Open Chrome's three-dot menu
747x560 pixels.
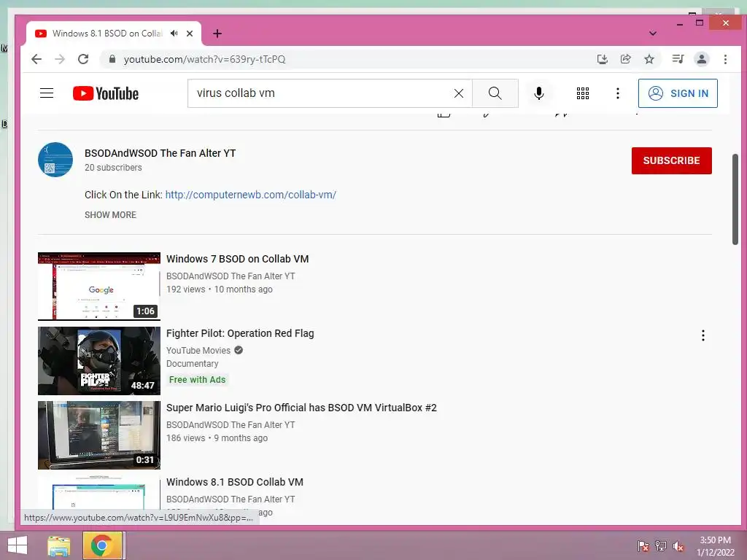(x=725, y=59)
